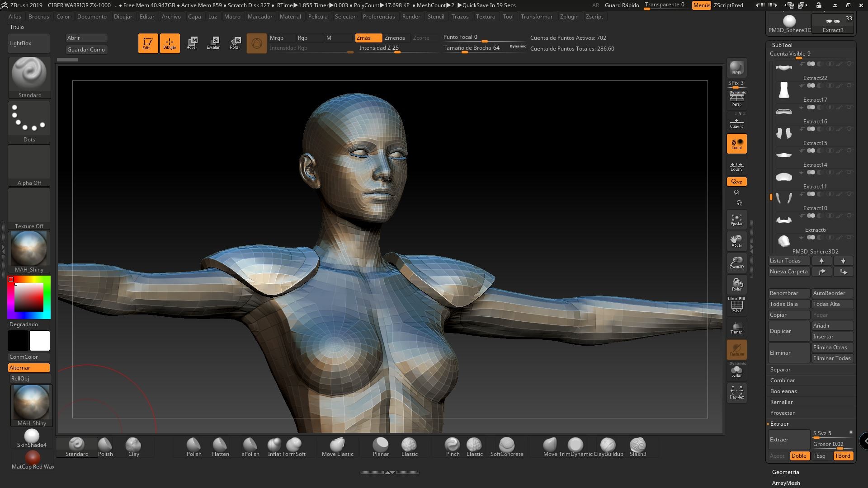The width and height of the screenshot is (868, 488).
Task: Expand the ArrayMesh section
Action: click(x=786, y=483)
